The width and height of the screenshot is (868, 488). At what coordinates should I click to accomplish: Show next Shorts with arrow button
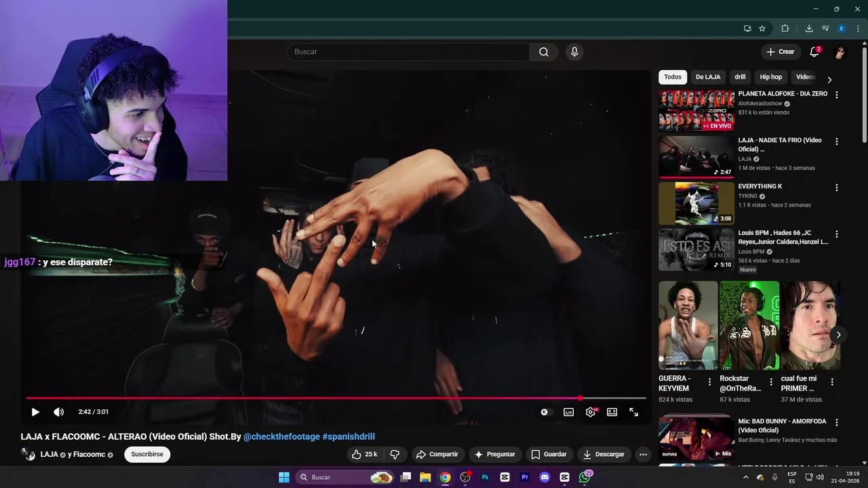pos(838,335)
